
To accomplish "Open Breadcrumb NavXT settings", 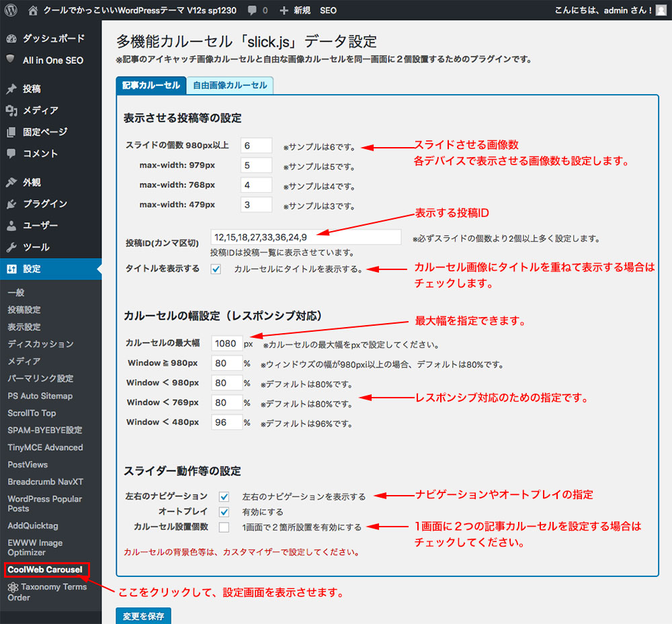I will 46,482.
